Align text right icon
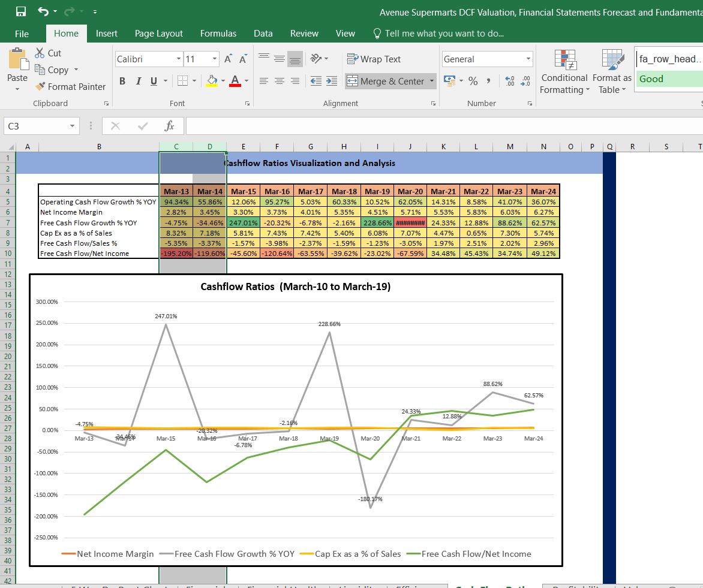The image size is (703, 588). click(x=295, y=81)
